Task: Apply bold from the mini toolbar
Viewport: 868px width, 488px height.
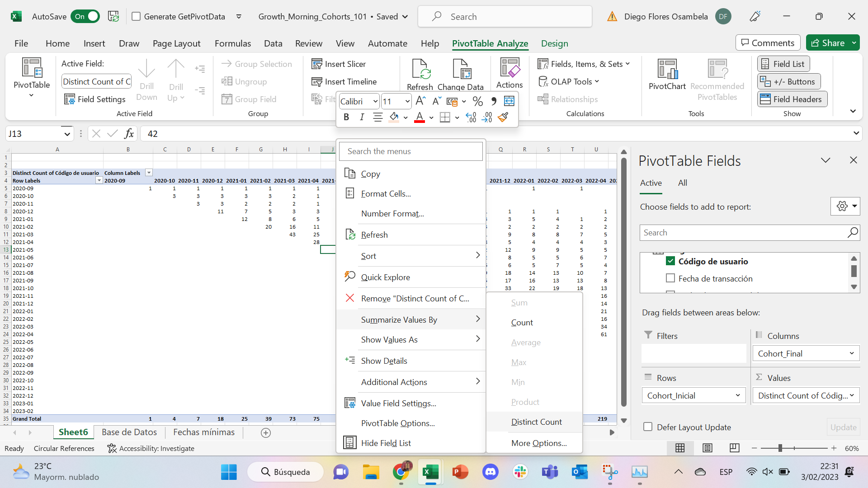Action: click(x=346, y=117)
